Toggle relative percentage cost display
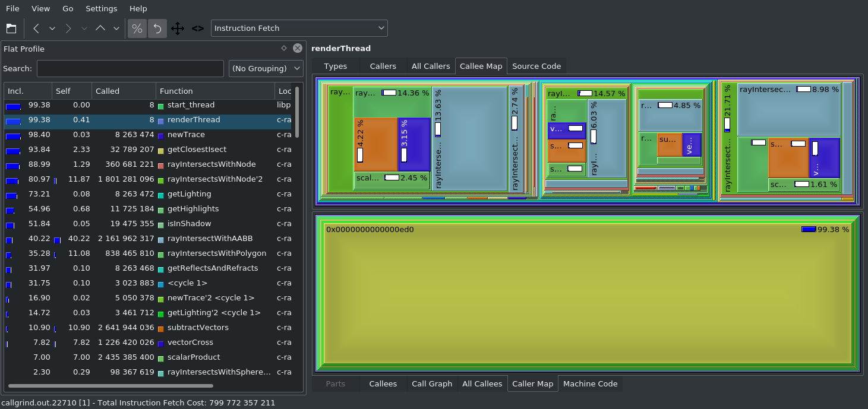868x409 pixels. [x=137, y=28]
